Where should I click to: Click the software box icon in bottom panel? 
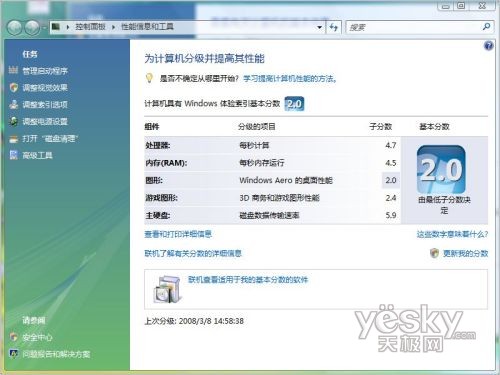(x=168, y=289)
